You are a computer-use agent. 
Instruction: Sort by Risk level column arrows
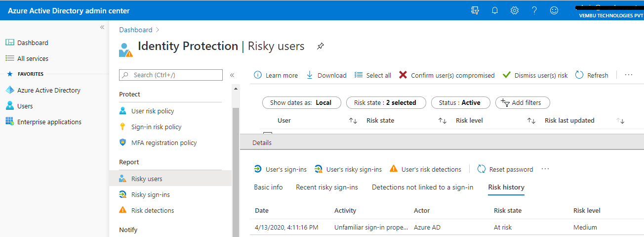click(531, 121)
